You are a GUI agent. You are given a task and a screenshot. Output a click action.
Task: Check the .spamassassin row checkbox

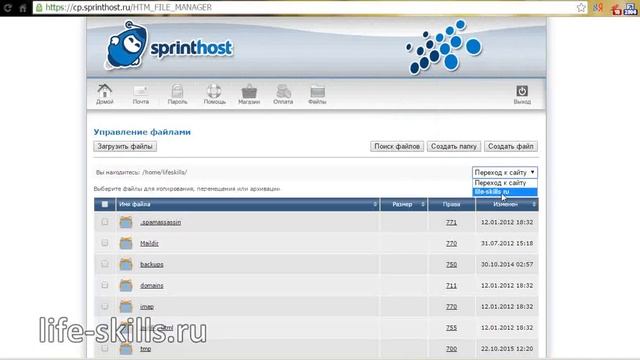[x=105, y=222]
